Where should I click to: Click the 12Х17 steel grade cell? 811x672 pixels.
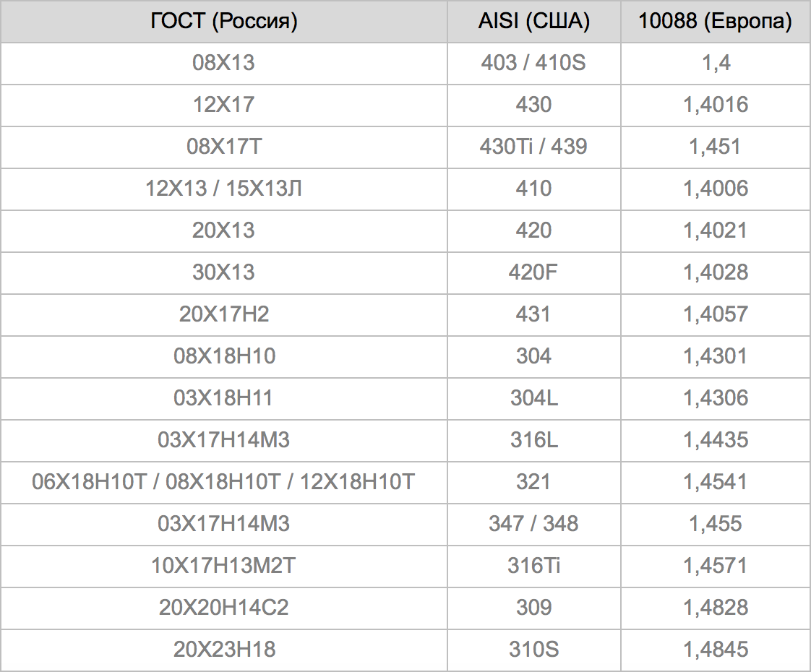224,105
